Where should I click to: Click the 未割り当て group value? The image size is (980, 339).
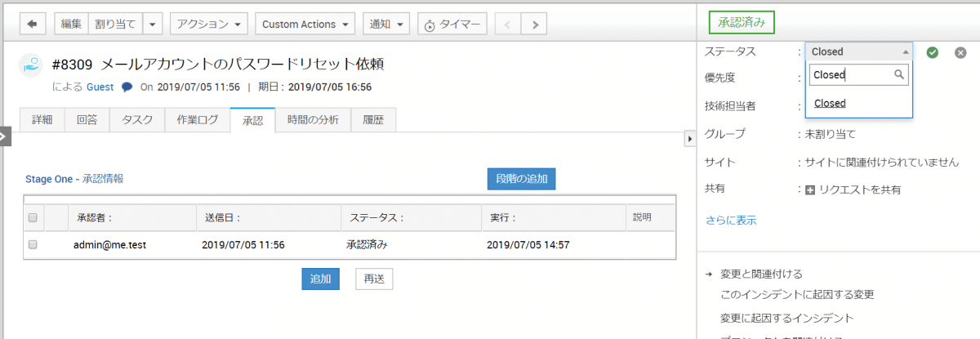pyautogui.click(x=830, y=134)
